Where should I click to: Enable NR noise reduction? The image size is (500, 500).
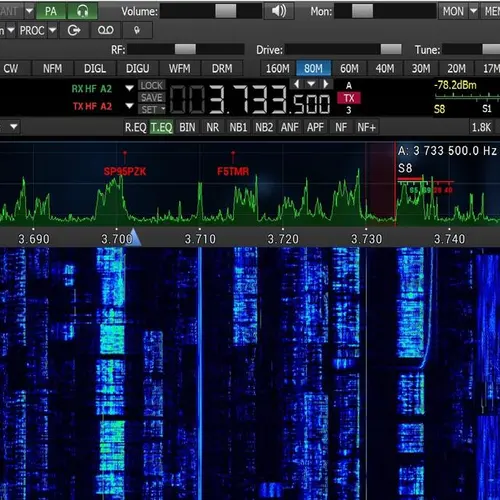tap(212, 127)
